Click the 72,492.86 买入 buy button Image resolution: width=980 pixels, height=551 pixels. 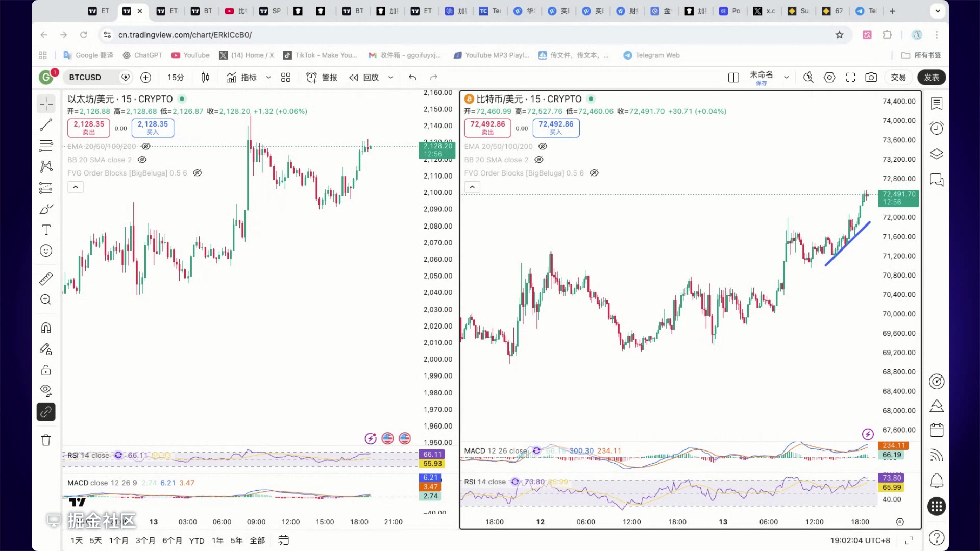555,128
